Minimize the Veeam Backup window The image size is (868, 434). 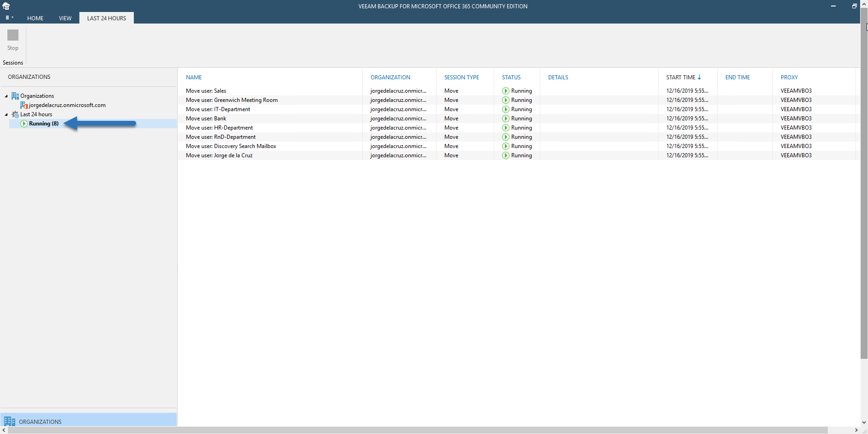[x=833, y=6]
